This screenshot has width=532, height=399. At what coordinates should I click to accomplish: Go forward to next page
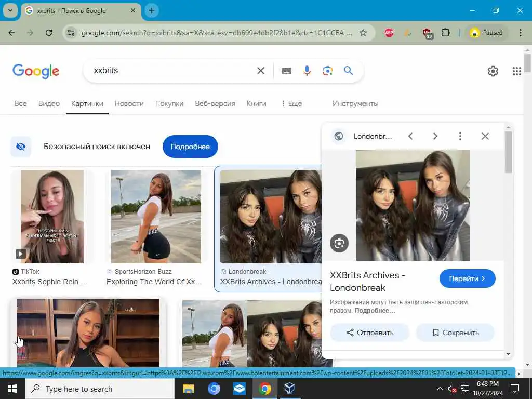tap(30, 33)
